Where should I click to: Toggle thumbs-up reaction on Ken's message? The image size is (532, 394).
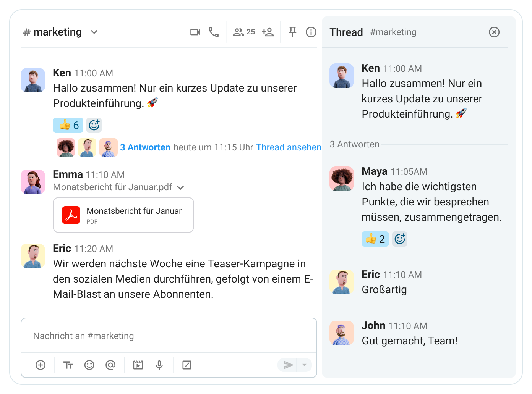pyautogui.click(x=68, y=125)
